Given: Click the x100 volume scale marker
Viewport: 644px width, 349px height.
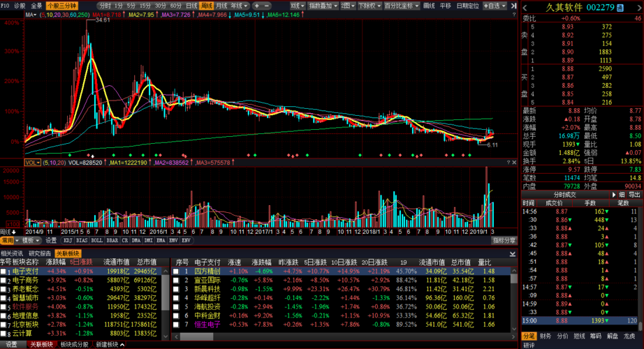Looking at the screenshot, I should 13,224.
